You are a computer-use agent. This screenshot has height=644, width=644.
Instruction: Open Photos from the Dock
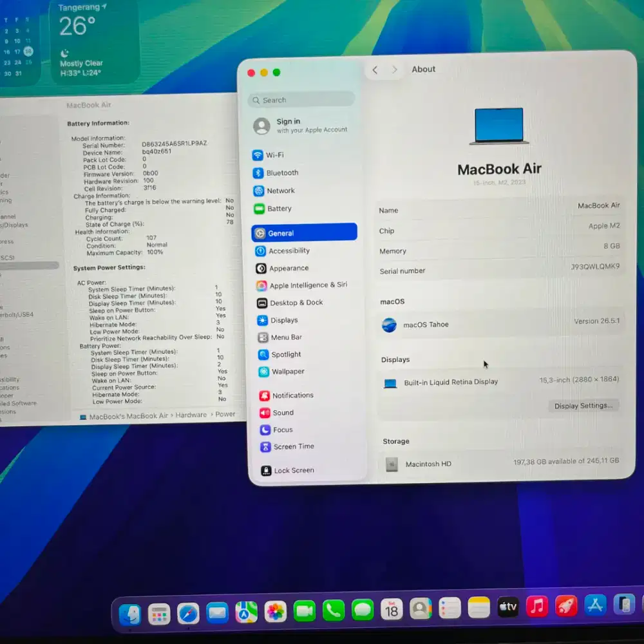coord(275,612)
